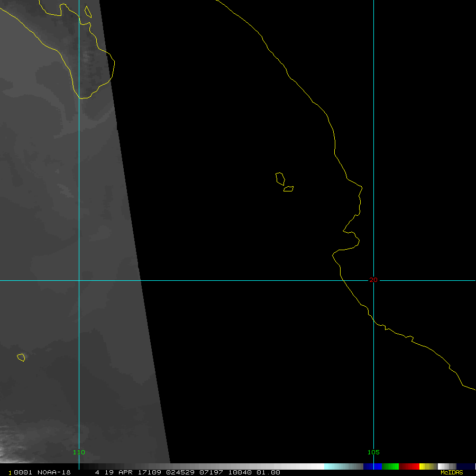
Task: Click the yellow McIDAS label
Action: [x=452, y=472]
